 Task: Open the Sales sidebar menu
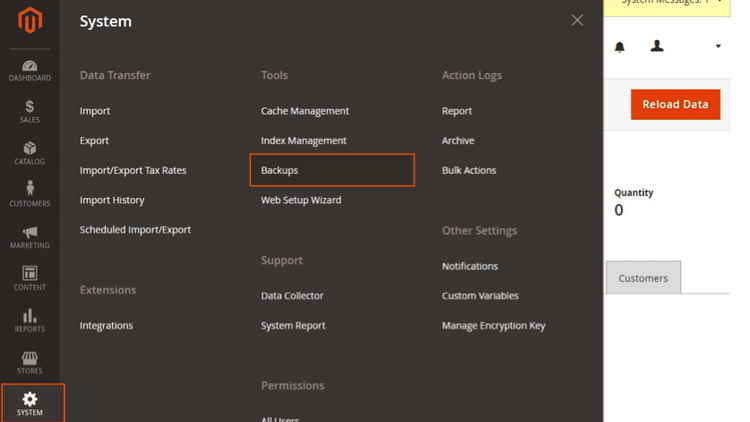click(x=30, y=111)
